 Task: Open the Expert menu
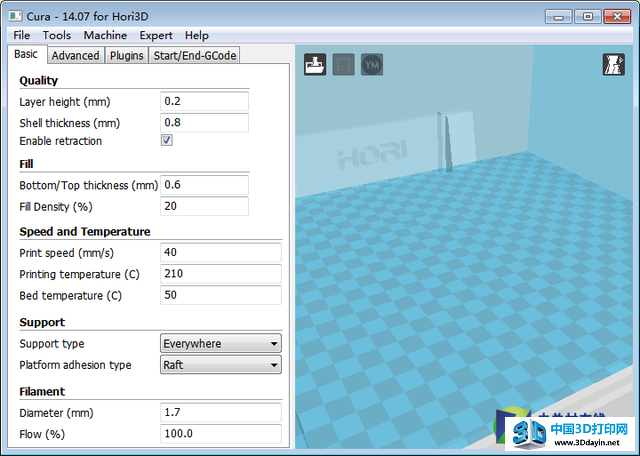tap(156, 36)
